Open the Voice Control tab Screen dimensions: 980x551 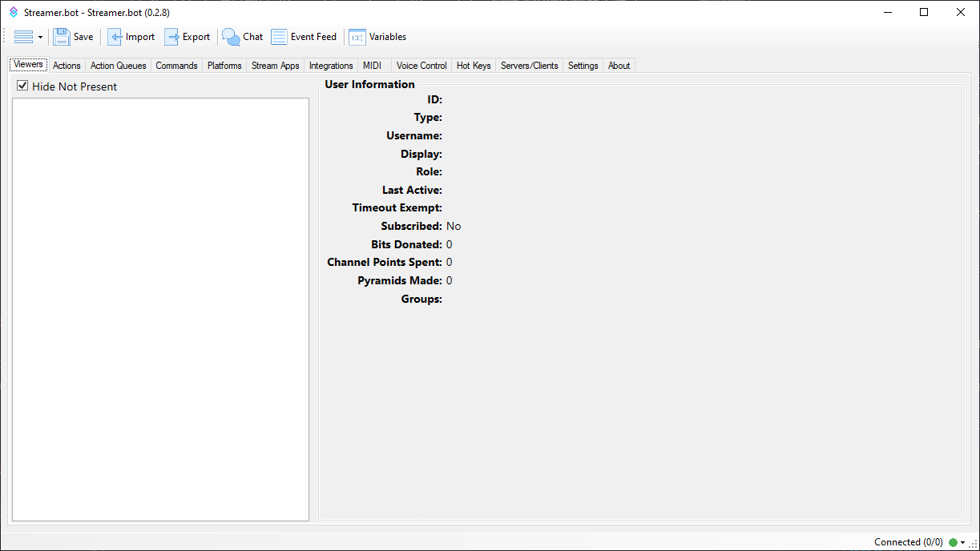coord(421,66)
